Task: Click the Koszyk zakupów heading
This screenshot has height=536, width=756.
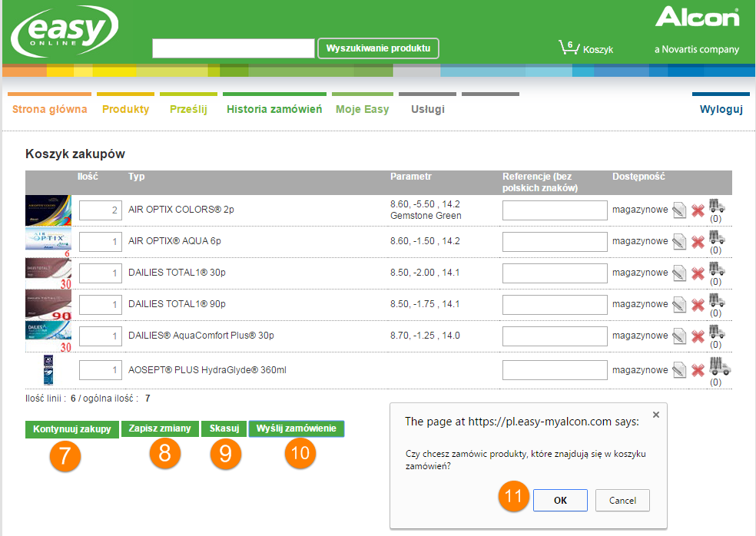Action: [75, 154]
